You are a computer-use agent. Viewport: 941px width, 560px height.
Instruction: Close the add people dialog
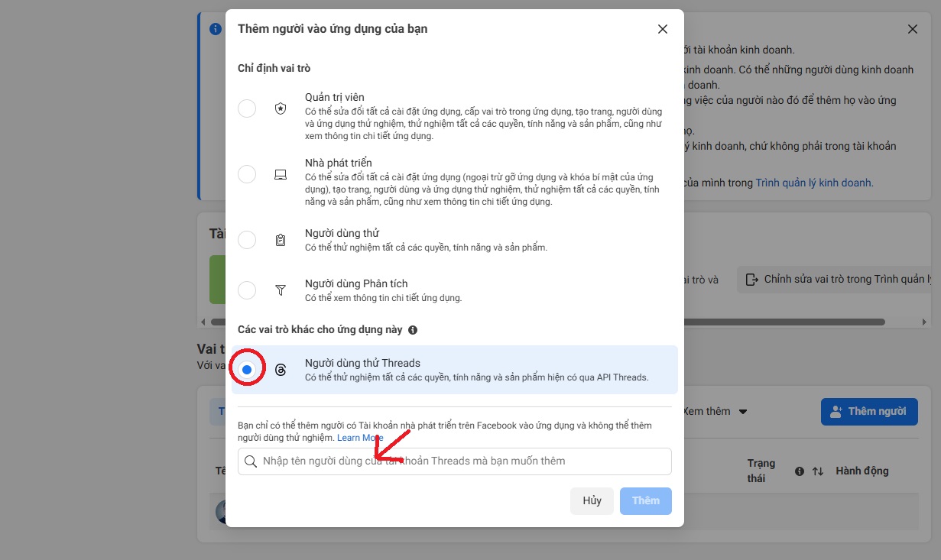click(x=663, y=29)
